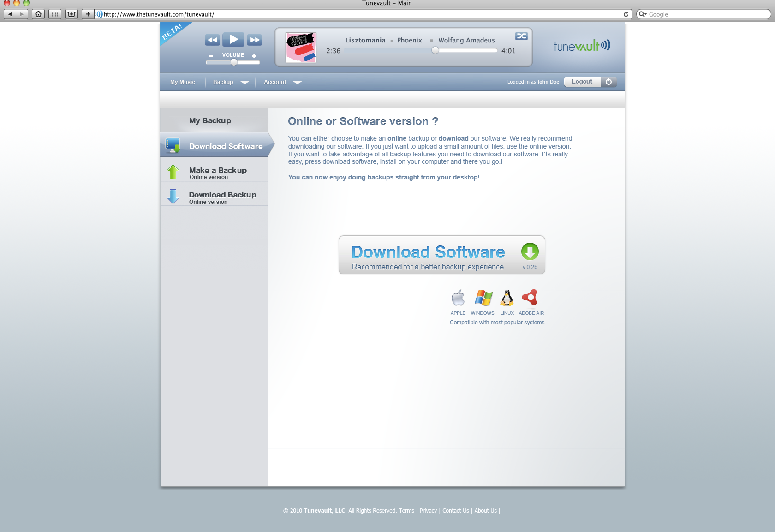Viewport: 775px width, 532px height.
Task: Switch to the My Music section
Action: point(182,82)
